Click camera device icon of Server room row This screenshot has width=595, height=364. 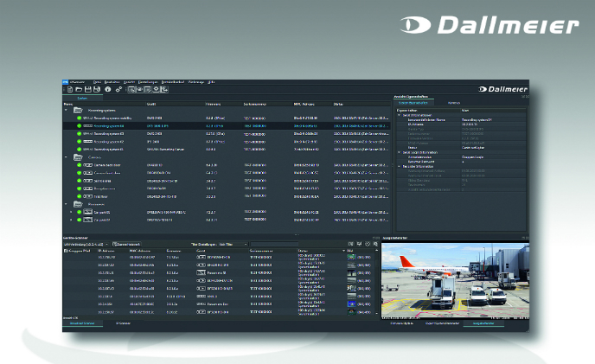87,181
